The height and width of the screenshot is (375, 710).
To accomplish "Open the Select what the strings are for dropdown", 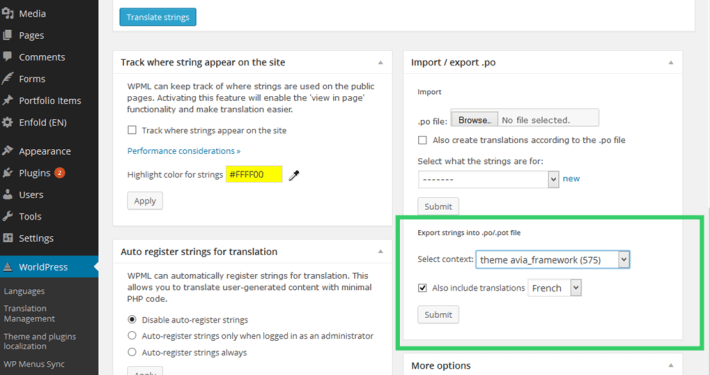I will (x=489, y=179).
